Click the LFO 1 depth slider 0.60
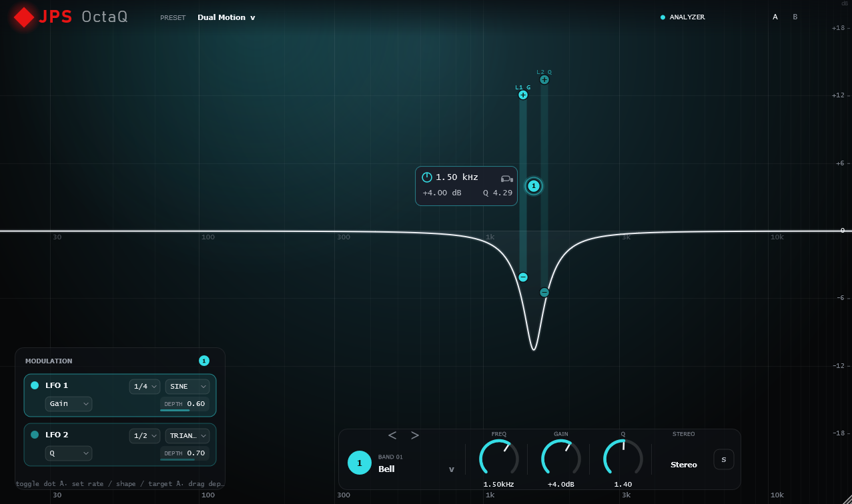Screen dimensions: 852x504 (185, 405)
